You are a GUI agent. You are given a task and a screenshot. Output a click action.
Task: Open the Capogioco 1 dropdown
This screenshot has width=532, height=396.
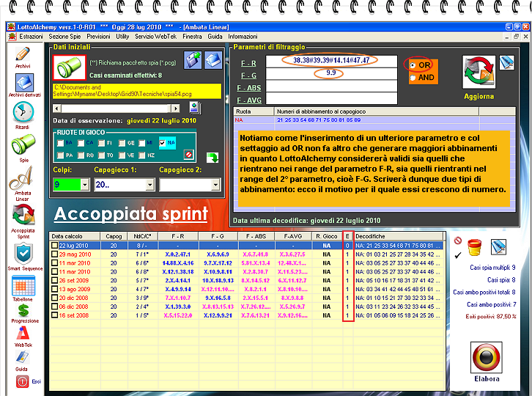pyautogui.click(x=150, y=184)
